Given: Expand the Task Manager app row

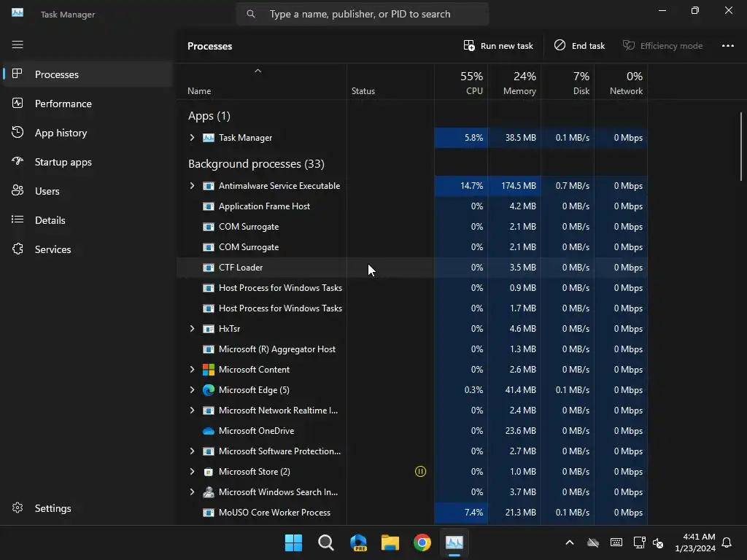Looking at the screenshot, I should (x=192, y=138).
